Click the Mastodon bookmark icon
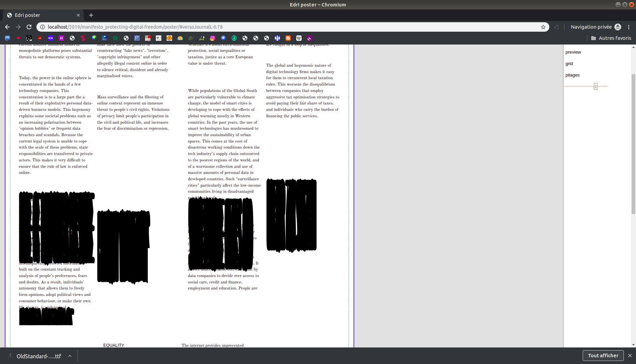This screenshot has width=636, height=364. click(x=7, y=38)
